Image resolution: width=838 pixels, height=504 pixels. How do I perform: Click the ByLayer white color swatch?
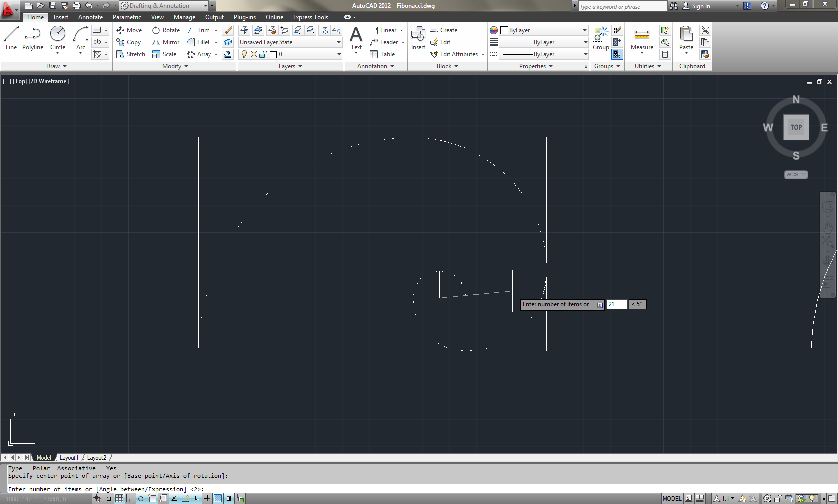click(x=504, y=30)
